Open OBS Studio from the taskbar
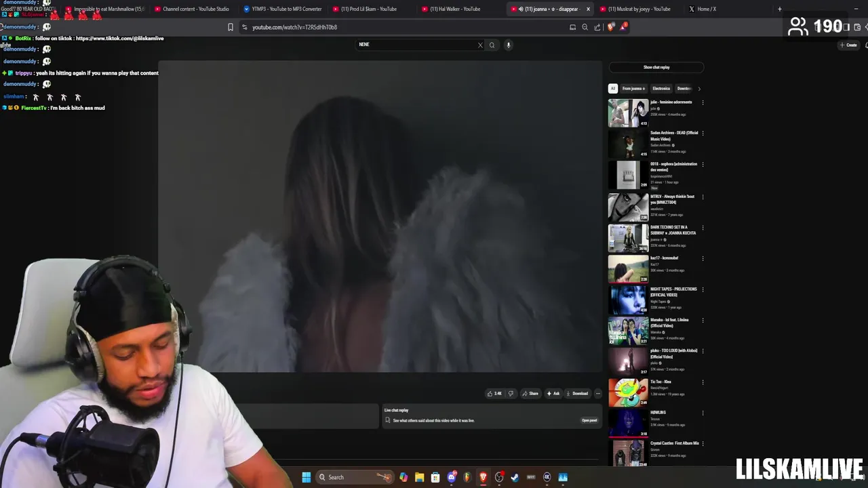The image size is (868, 488). pyautogui.click(x=499, y=477)
